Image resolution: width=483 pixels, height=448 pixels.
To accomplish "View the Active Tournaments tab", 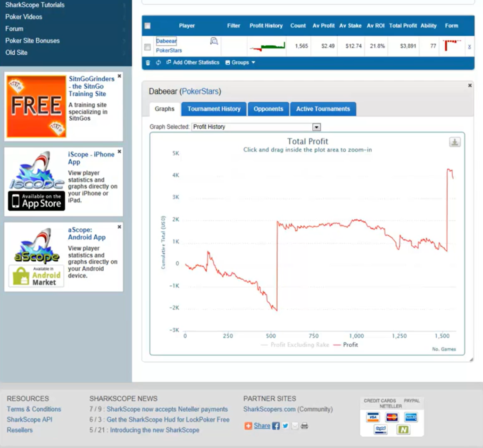I will click(x=323, y=109).
